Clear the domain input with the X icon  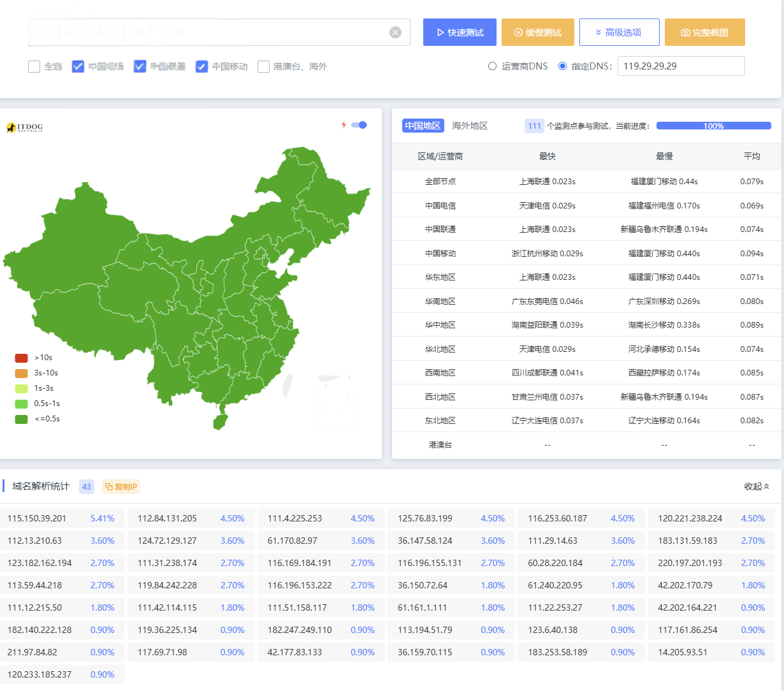pyautogui.click(x=395, y=33)
